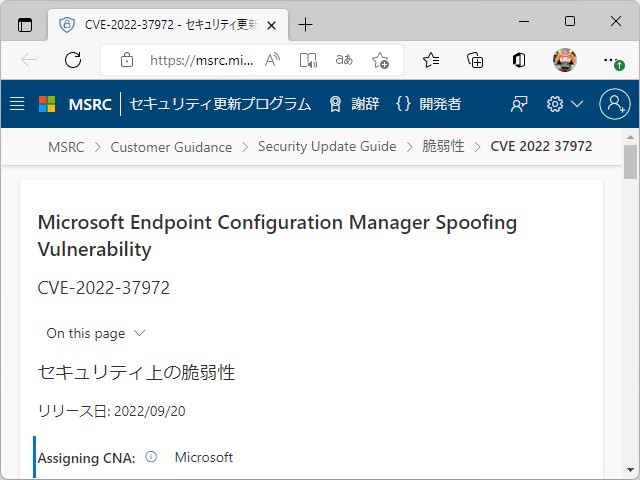This screenshot has height=480, width=640.
Task: Go to MSRC home link in header
Action: [90, 104]
